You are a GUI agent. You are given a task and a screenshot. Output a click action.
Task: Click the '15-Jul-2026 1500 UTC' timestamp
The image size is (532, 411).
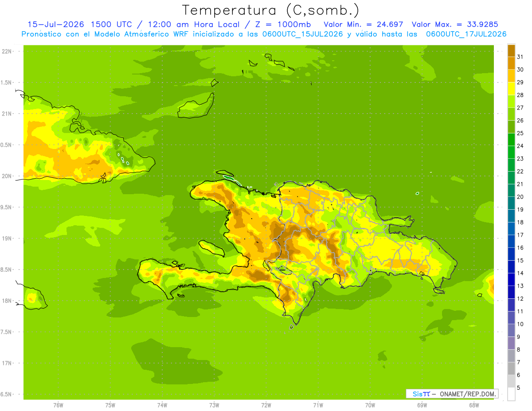coord(79,24)
